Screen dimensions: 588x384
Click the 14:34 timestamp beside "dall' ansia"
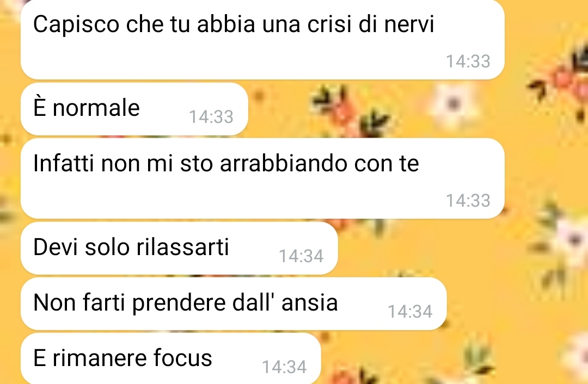pyautogui.click(x=410, y=312)
